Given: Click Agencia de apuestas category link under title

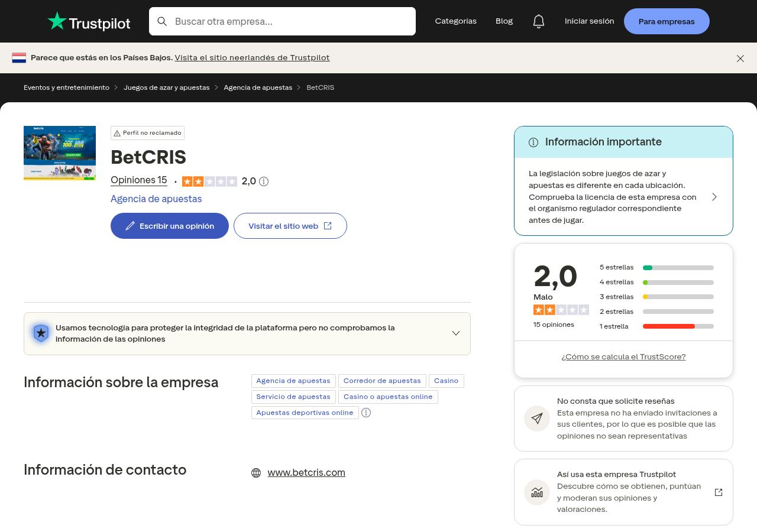Looking at the screenshot, I should pos(156,199).
